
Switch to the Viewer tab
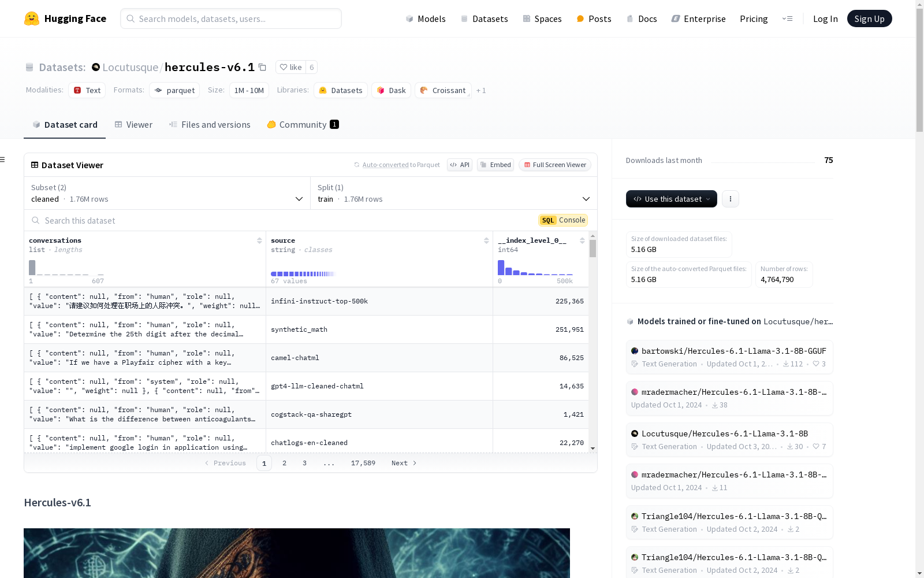pyautogui.click(x=133, y=125)
